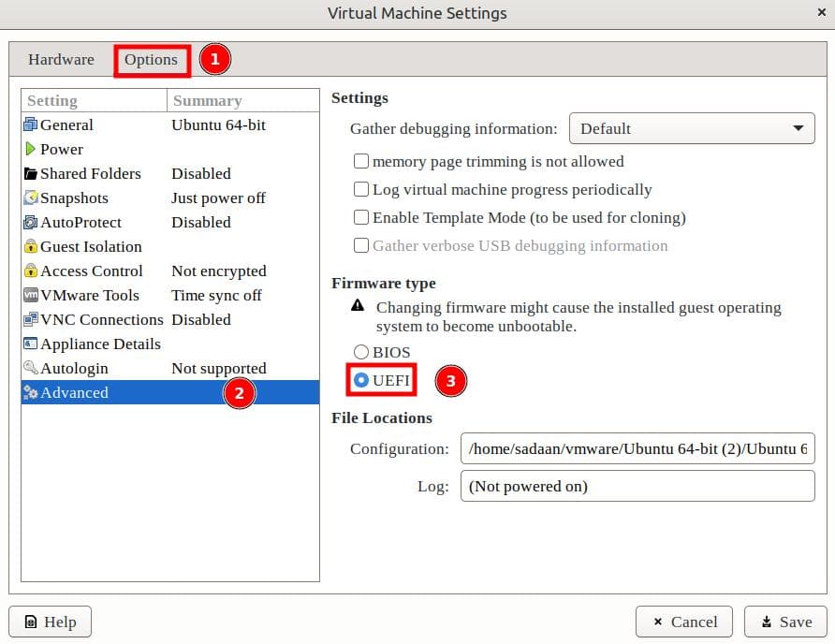Select the Guest Isolation row
Image resolution: width=835 pixels, height=644 pixels.
tap(170, 246)
